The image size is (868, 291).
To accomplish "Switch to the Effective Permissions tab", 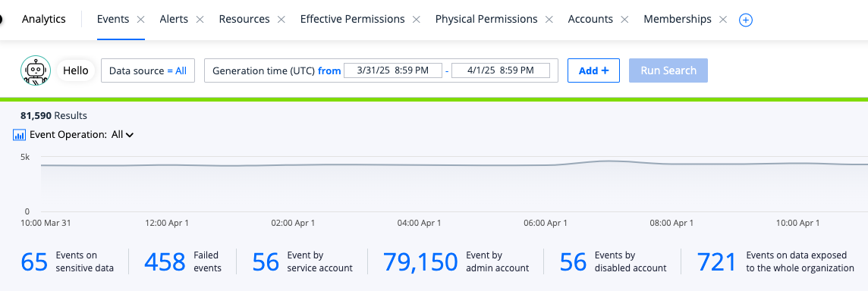I will [352, 20].
